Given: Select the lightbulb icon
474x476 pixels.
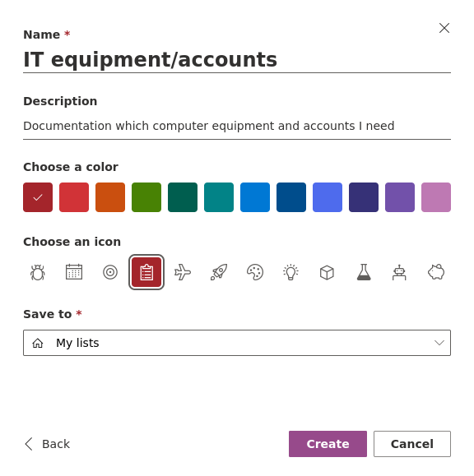Looking at the screenshot, I should click(291, 272).
